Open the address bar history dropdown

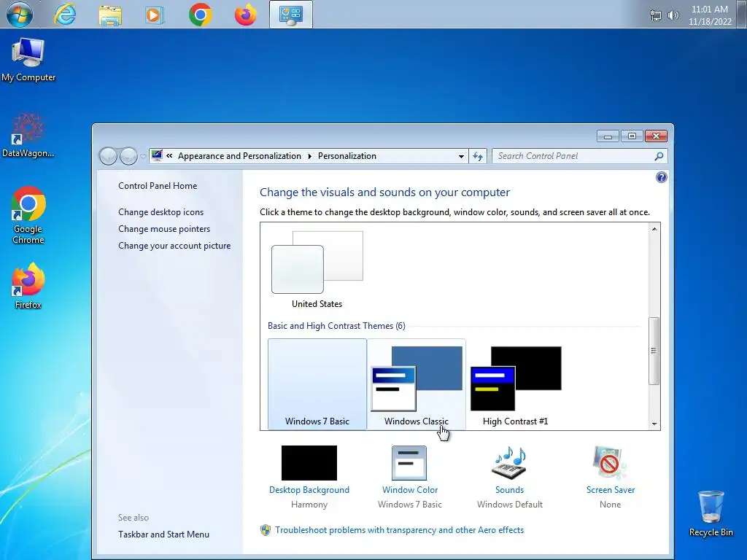pyautogui.click(x=461, y=156)
